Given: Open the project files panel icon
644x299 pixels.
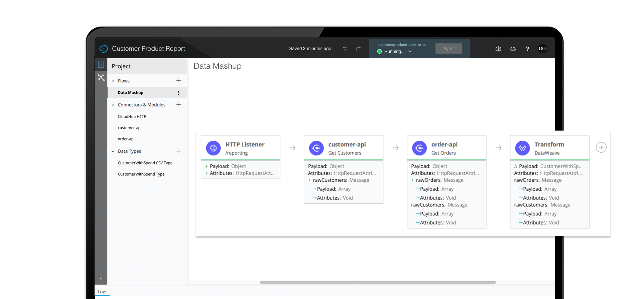Looking at the screenshot, I should click(x=101, y=64).
